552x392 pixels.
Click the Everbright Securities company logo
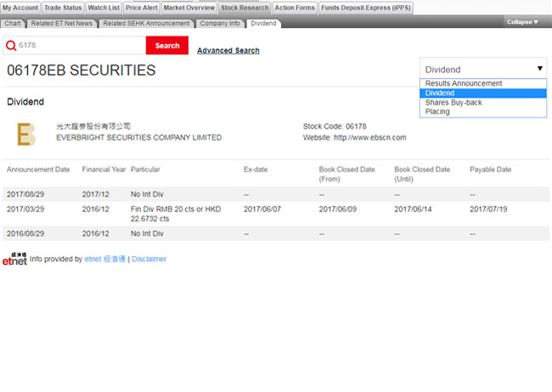[x=26, y=134]
